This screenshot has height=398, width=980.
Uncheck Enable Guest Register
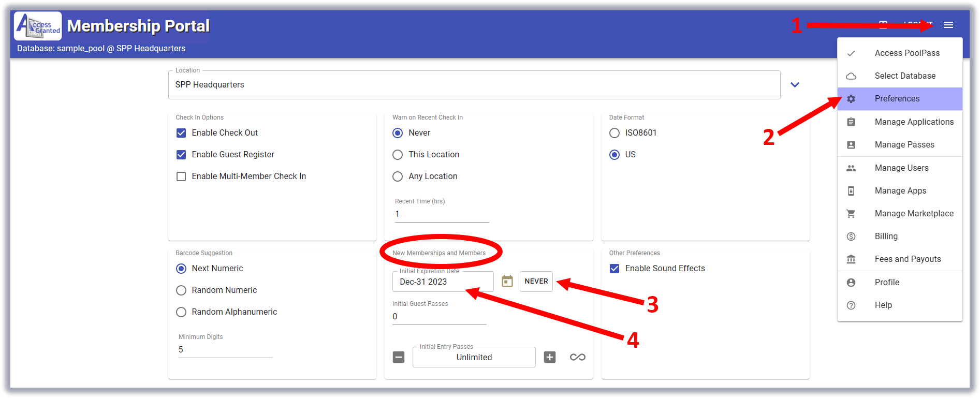pos(181,155)
